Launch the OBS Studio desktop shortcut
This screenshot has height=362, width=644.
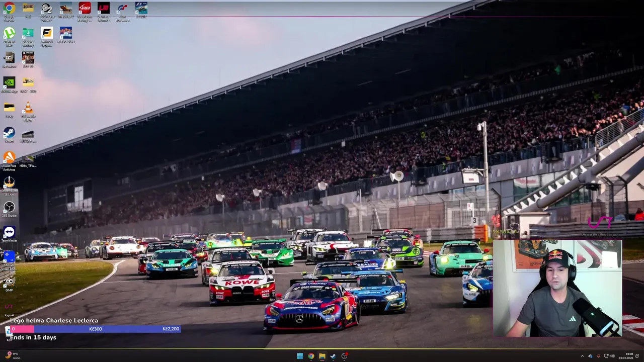tap(9, 210)
